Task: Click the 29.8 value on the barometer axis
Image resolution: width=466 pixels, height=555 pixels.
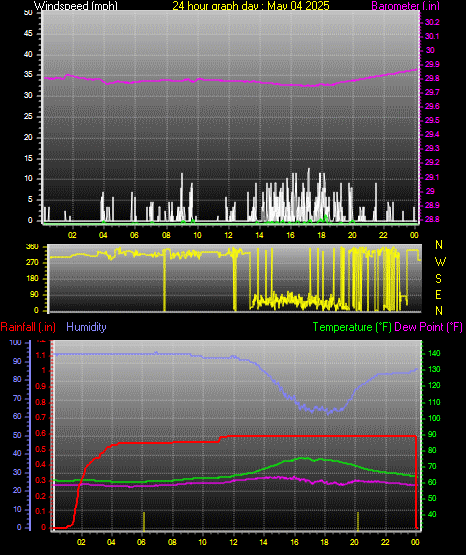Action: [432, 78]
